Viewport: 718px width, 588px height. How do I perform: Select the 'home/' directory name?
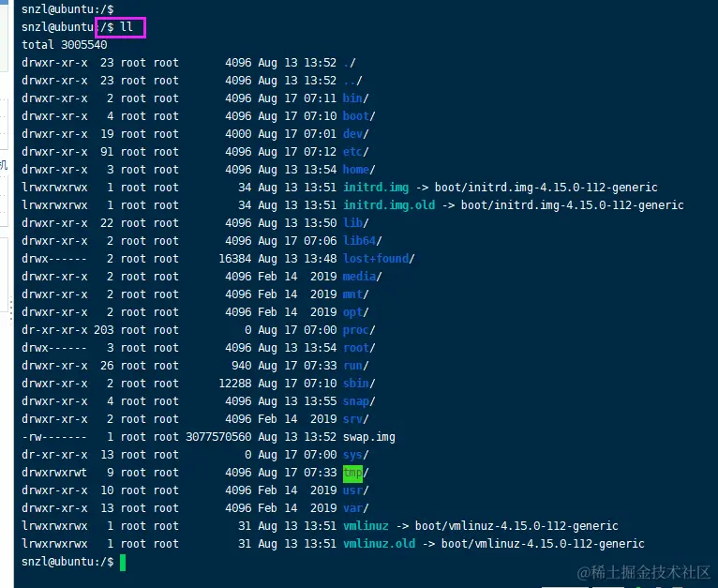359,170
